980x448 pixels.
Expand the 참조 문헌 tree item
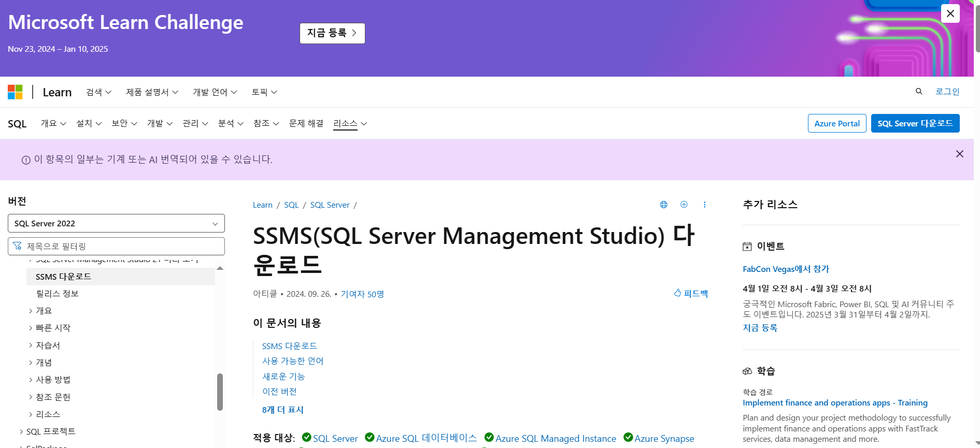coord(31,397)
